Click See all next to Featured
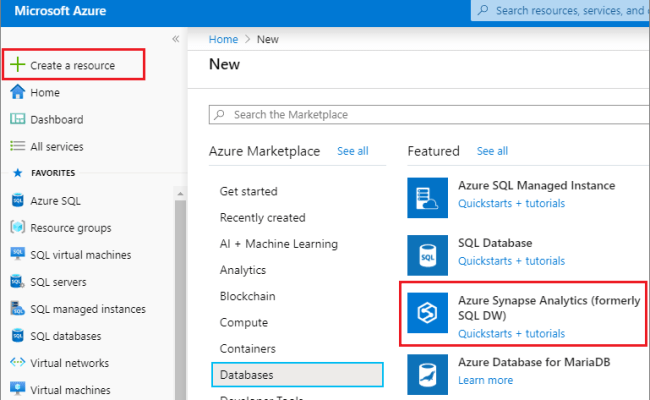Viewport: 650px width, 400px height. tap(492, 151)
